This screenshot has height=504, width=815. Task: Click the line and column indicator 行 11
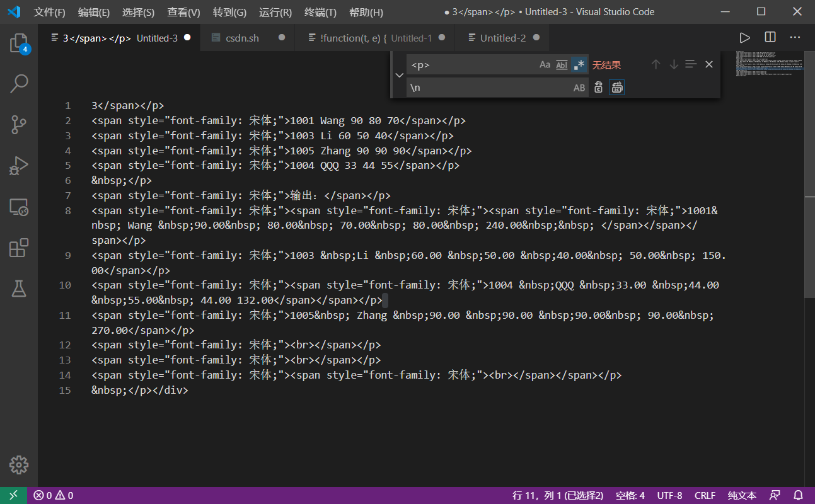click(x=558, y=495)
